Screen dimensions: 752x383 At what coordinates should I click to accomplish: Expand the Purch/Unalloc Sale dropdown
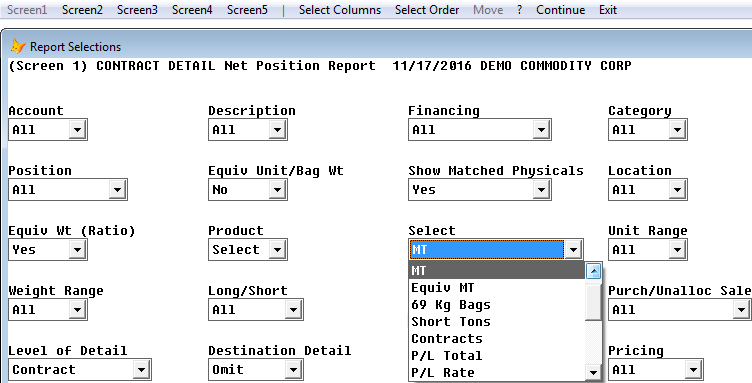tap(741, 310)
